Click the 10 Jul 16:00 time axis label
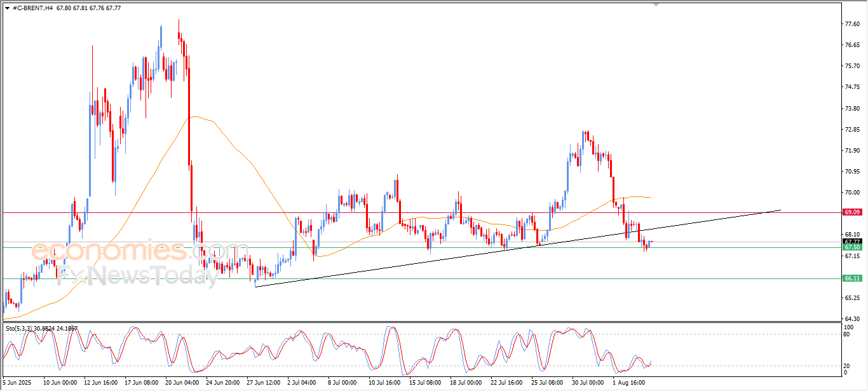 [384, 383]
